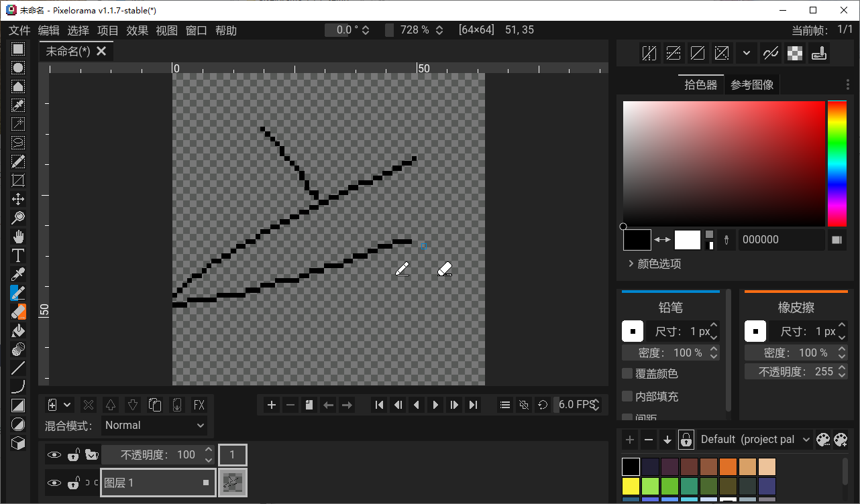This screenshot has height=504, width=860.
Task: Add a new layer with the plus icon
Action: pos(54,404)
